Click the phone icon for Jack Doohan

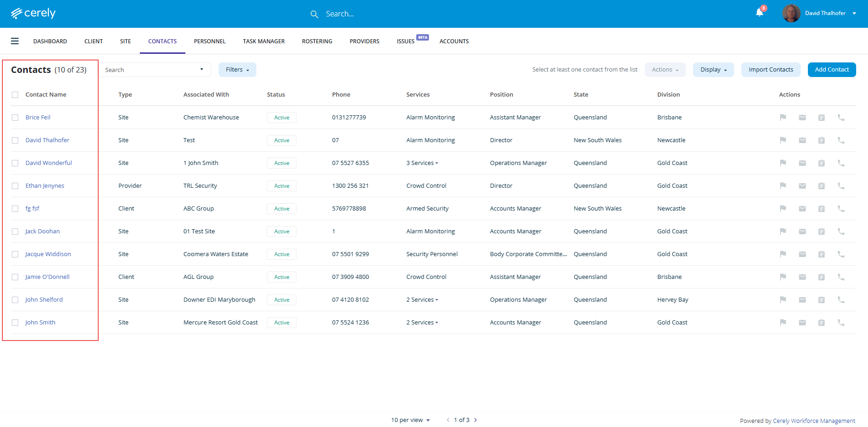(841, 232)
